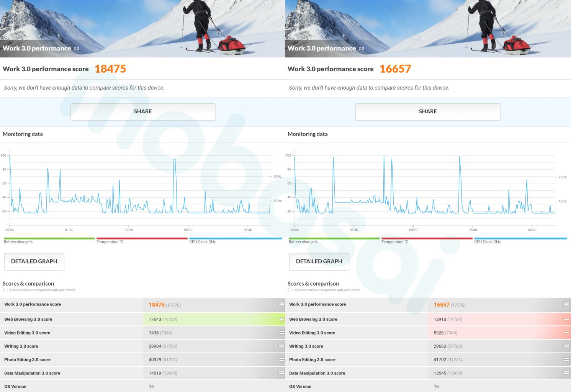Click the equals icon beside Video Editing score 7436
The height and width of the screenshot is (392, 571).
281,333
